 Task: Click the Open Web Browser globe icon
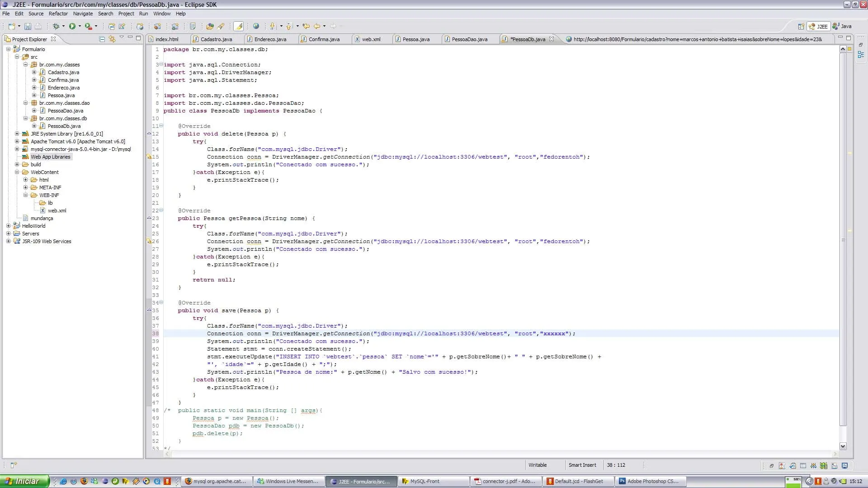click(256, 26)
